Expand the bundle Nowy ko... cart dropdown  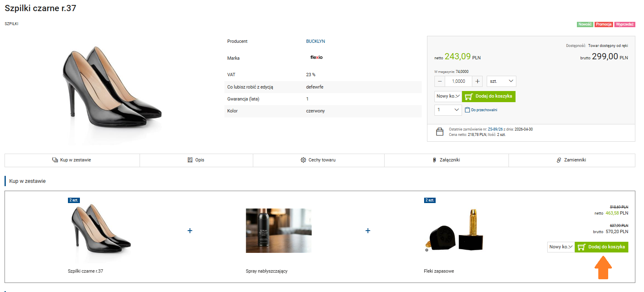(561, 247)
